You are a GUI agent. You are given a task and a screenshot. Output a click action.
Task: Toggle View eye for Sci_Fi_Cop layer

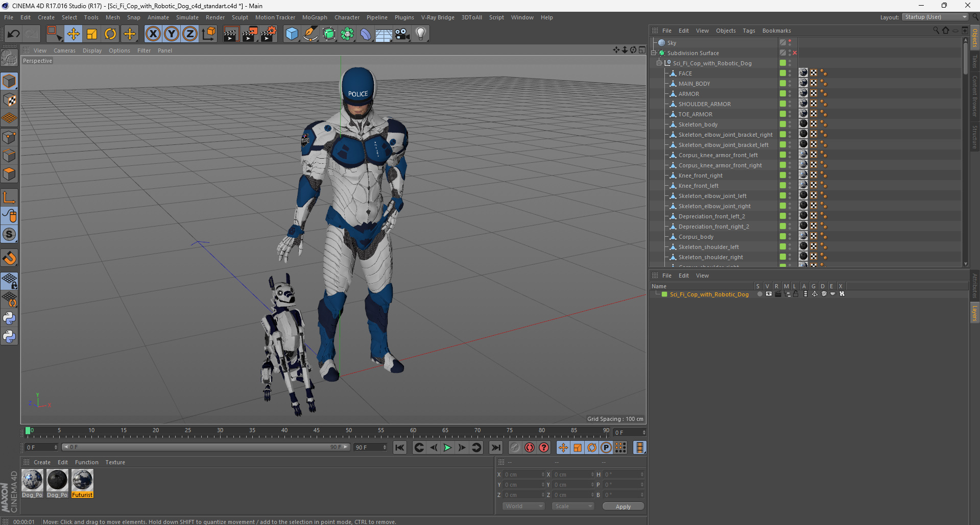point(769,294)
